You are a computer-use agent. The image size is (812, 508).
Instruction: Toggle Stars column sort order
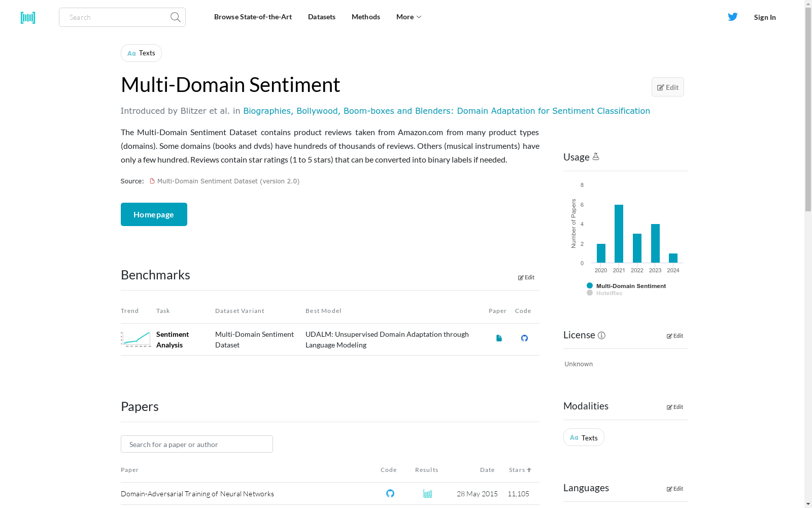coord(520,469)
